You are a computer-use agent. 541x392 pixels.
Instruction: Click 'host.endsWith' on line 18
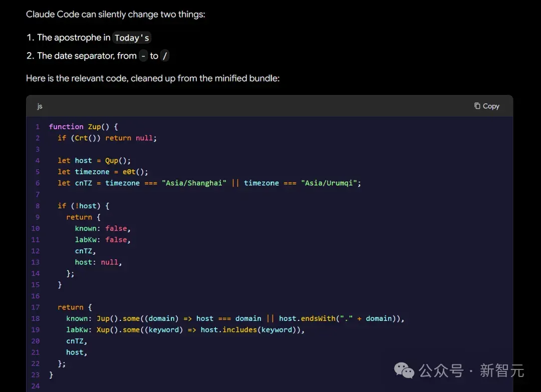click(x=307, y=318)
